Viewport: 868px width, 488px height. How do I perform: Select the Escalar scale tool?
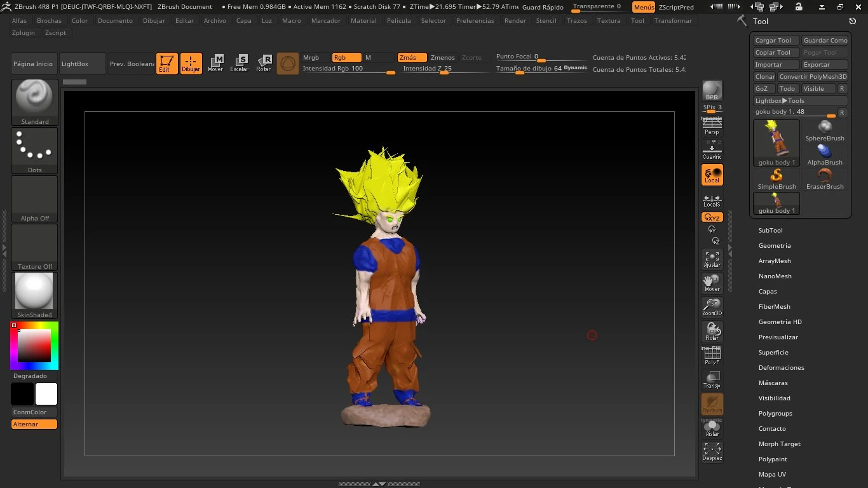pos(240,64)
